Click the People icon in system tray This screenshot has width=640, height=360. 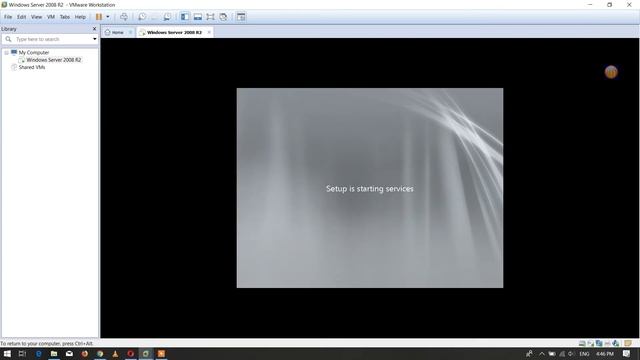529,354
